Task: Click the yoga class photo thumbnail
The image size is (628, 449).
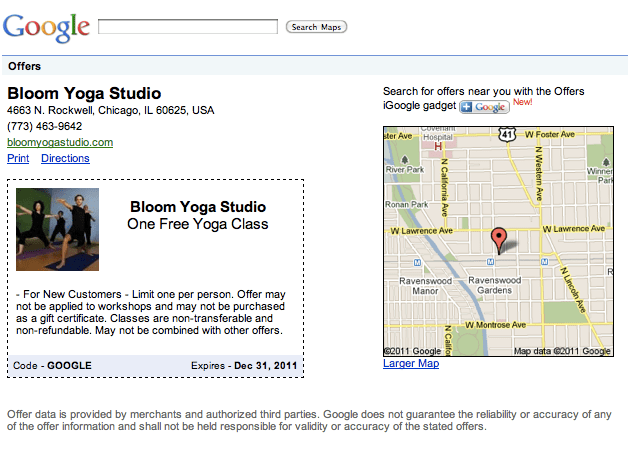Action: [x=57, y=230]
